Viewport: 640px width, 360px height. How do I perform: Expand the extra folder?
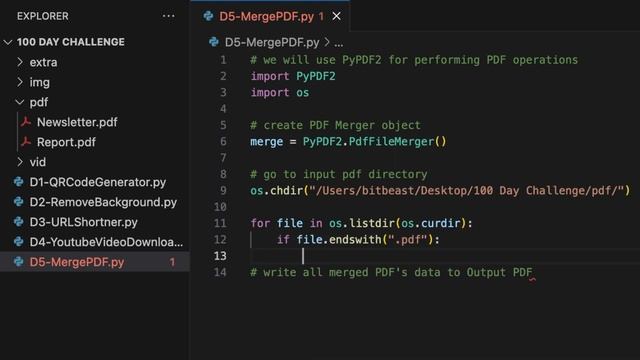(20, 62)
